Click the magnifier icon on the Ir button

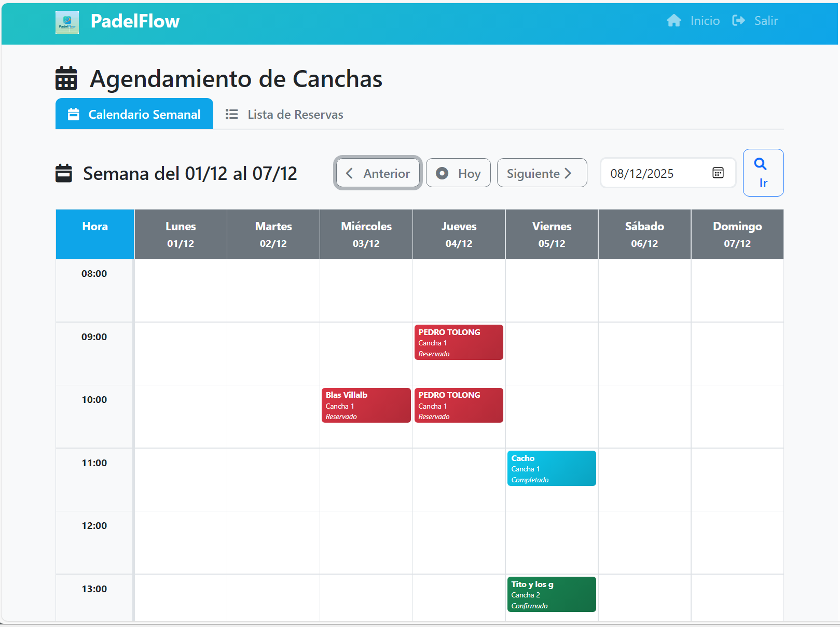click(x=761, y=164)
